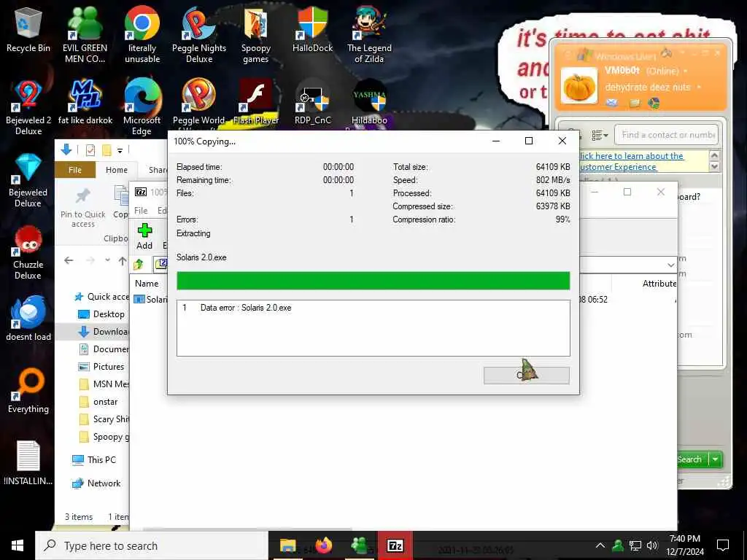Open the !INSTALLIN... text file
Image resolution: width=747 pixels, height=560 pixels.
28,463
